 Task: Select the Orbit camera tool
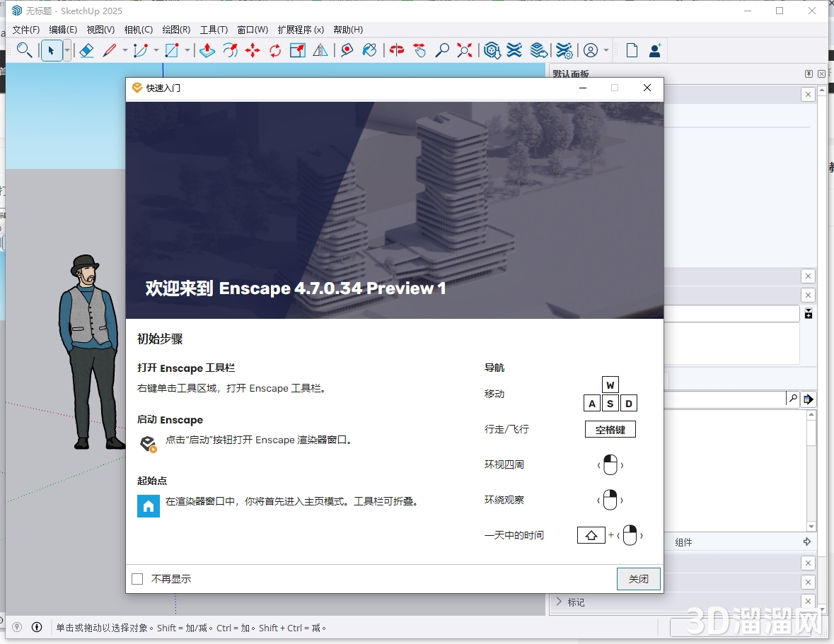point(397,50)
